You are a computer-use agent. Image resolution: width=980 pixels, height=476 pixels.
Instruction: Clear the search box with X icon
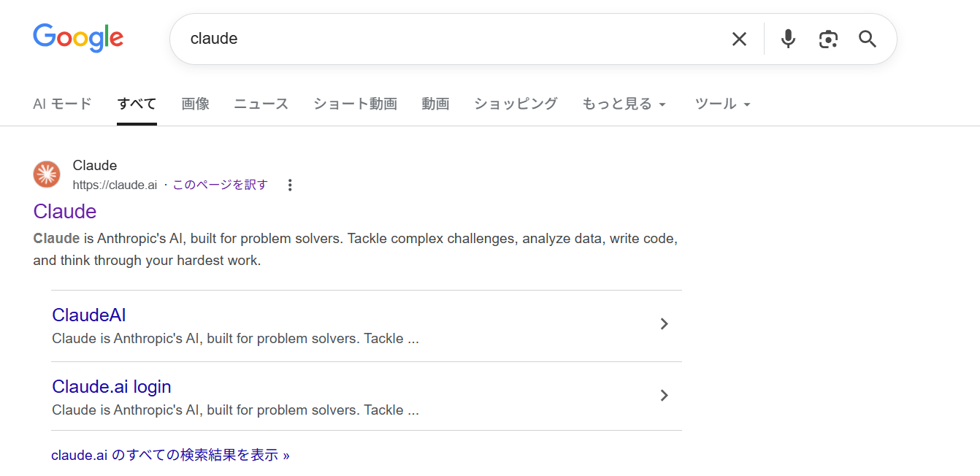point(739,39)
